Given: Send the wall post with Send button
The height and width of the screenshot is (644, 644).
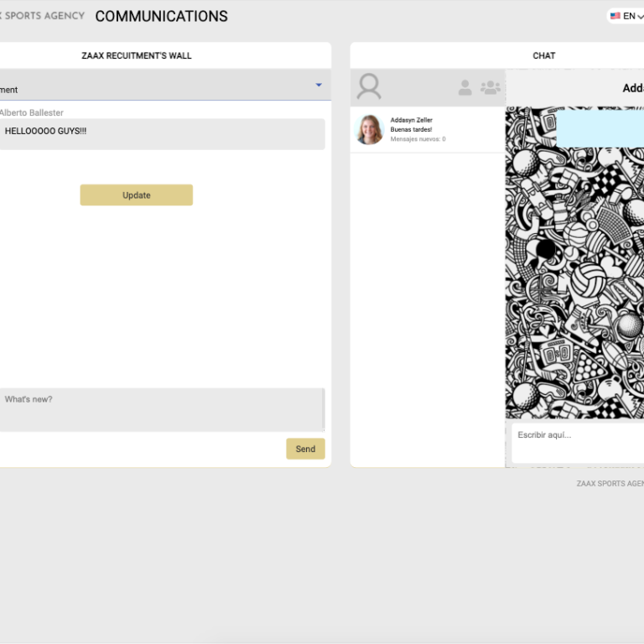Looking at the screenshot, I should point(305,449).
